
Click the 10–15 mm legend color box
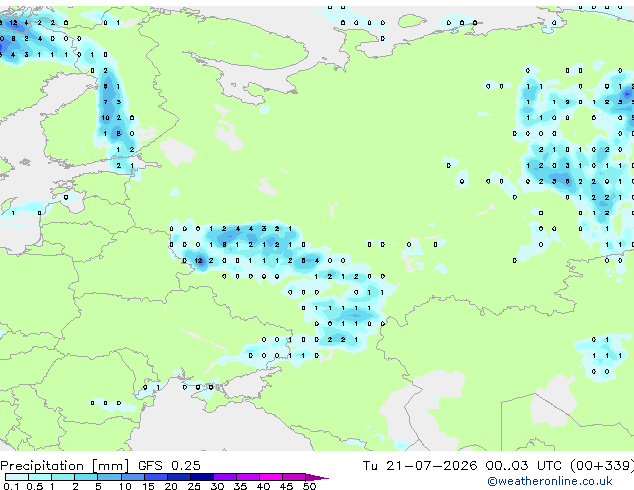pos(132,477)
